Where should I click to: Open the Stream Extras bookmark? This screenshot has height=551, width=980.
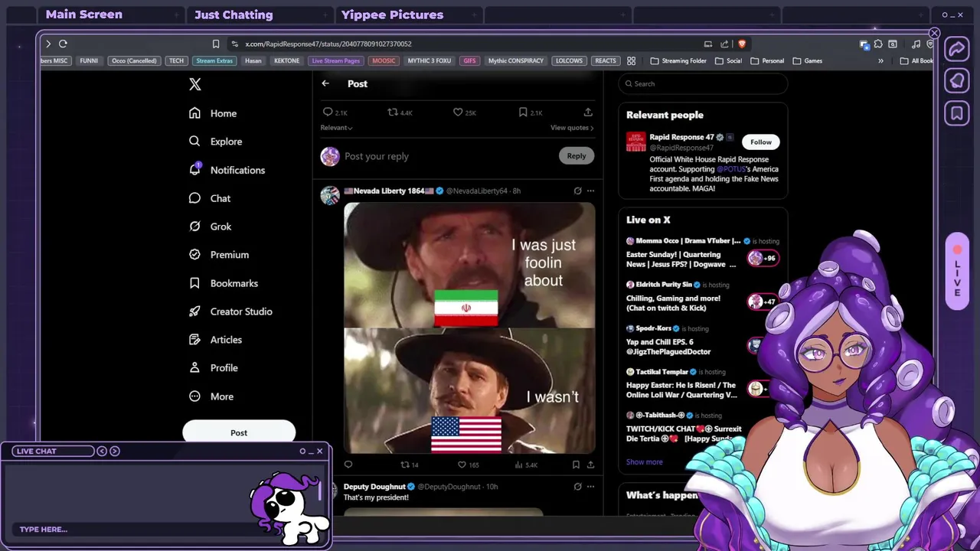[214, 60]
